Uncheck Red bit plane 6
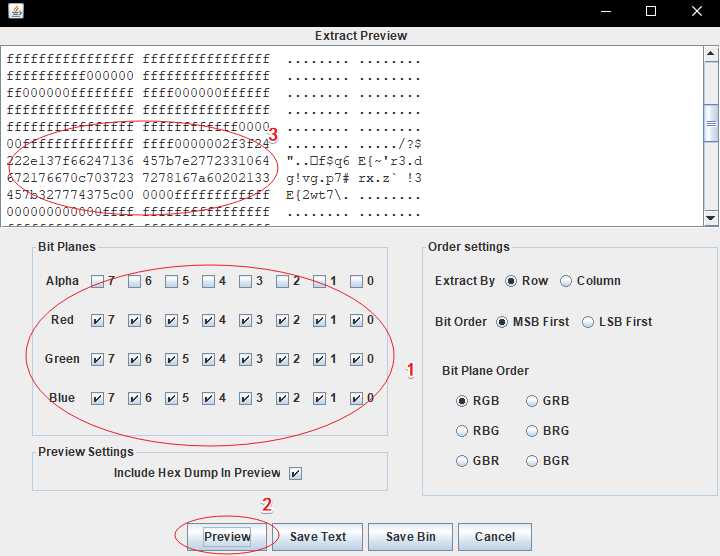Viewport: 720px width, 556px height. point(134,320)
